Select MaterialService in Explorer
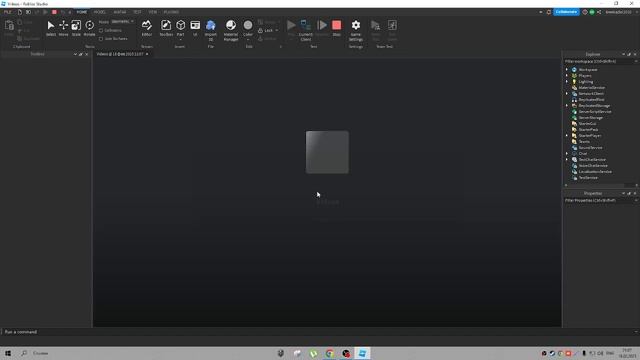The image size is (640, 360). [x=592, y=88]
